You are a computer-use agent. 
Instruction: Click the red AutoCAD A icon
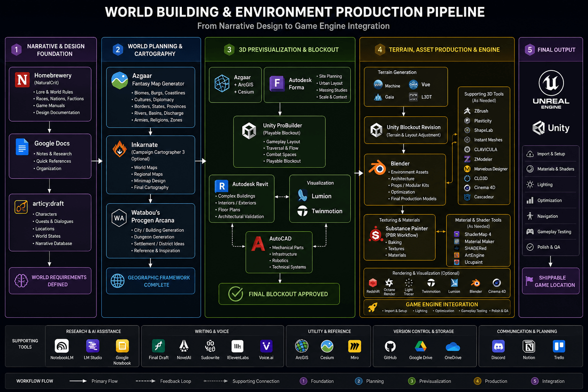(258, 243)
